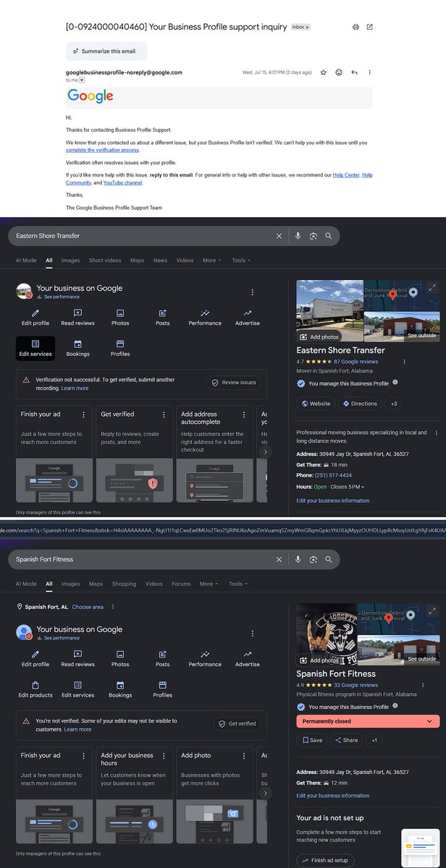Image resolution: width=446 pixels, height=868 pixels.
Task: Remove the Inbox label from the email
Action: coord(307,27)
